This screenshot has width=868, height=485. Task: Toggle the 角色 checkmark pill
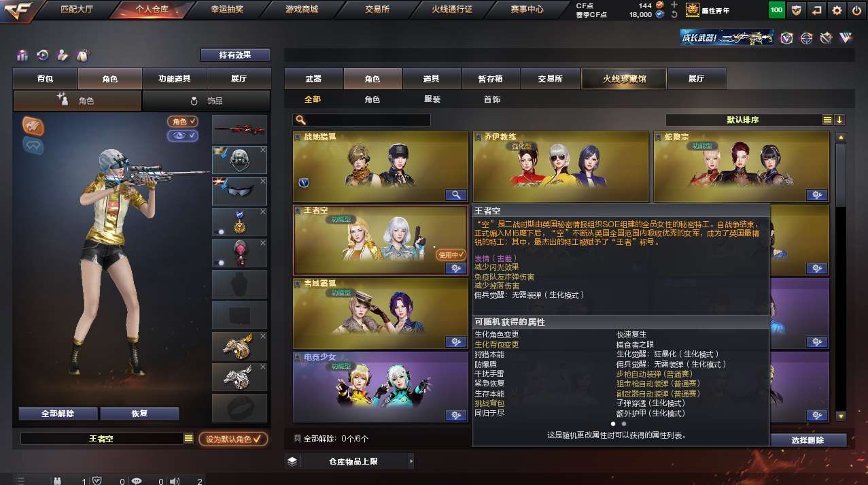tap(183, 121)
